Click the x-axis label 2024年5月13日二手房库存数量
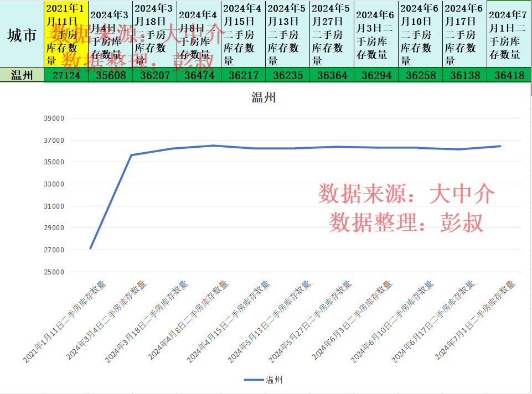Viewport: 532px width, 394px height. 270,322
